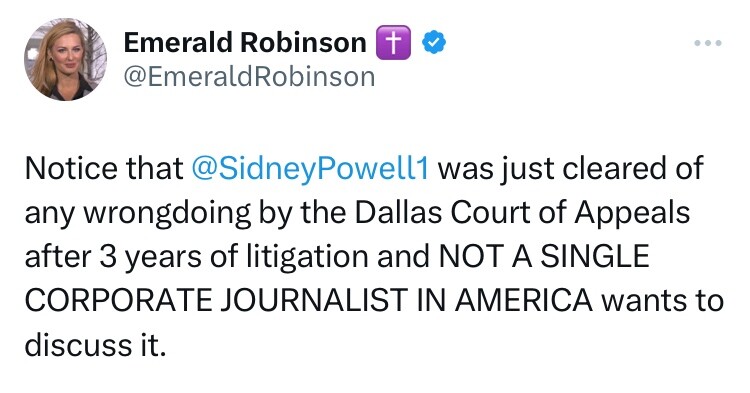Open Emerald Robinson's profile picture
The height and width of the screenshot is (393, 750).
pyautogui.click(x=66, y=59)
